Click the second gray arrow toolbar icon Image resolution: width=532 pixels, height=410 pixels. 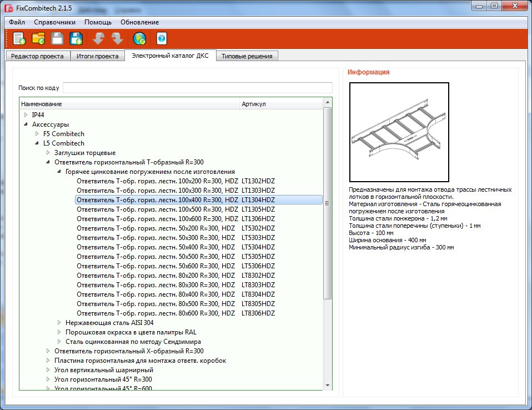(x=117, y=38)
